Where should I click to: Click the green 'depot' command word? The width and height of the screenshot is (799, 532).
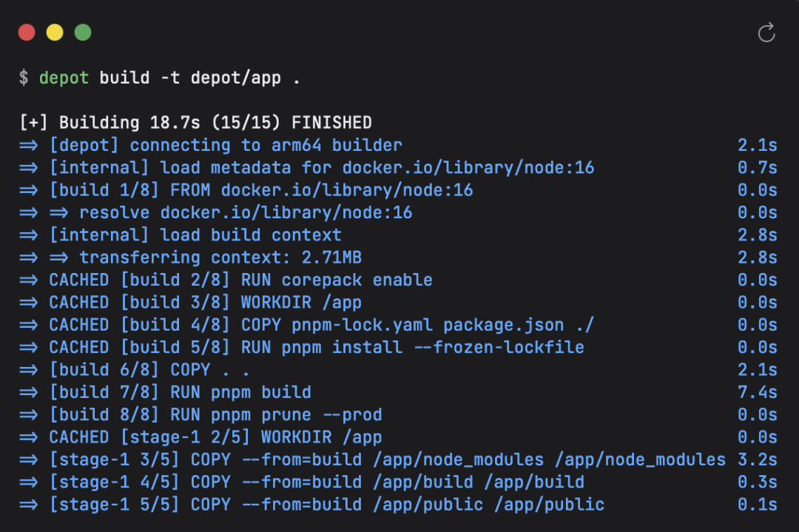(64, 78)
